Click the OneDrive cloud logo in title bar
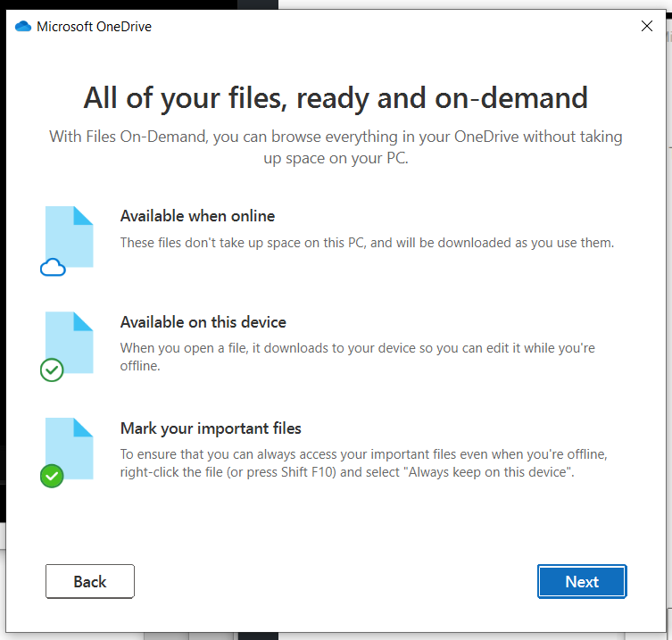The image size is (672, 640). point(23,26)
